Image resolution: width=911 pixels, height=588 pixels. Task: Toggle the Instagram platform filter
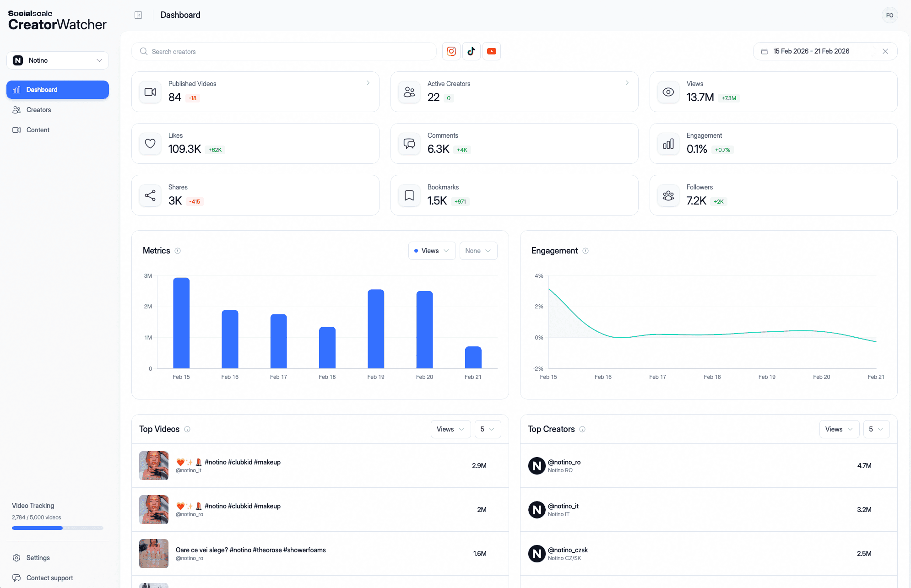coord(451,51)
